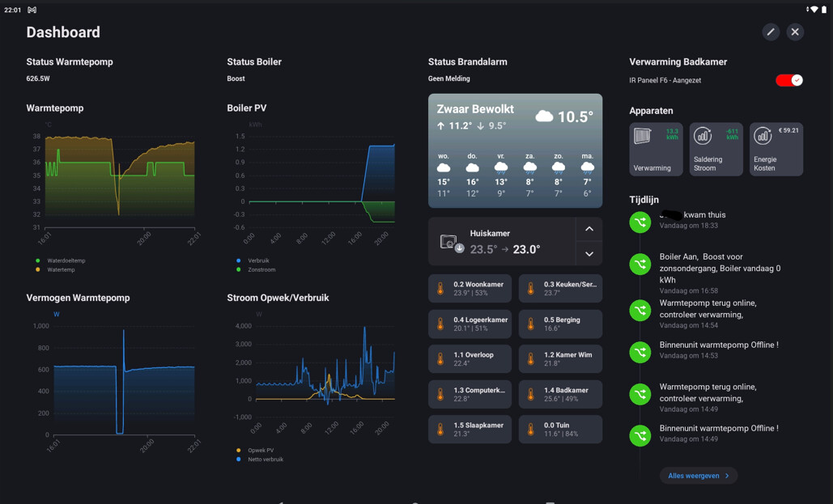Image resolution: width=833 pixels, height=504 pixels.
Task: Select the 1.2 Kamer Wim sensor tile
Action: coord(560,359)
